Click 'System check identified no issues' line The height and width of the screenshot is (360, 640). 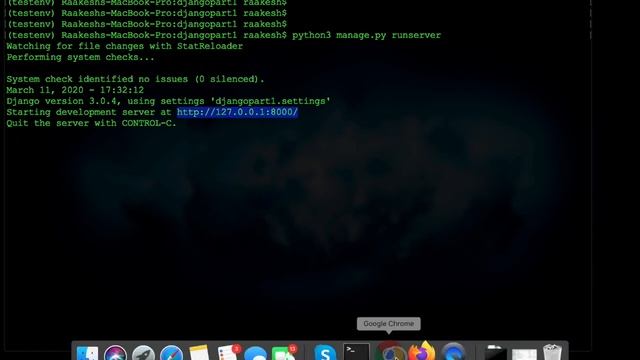click(136, 79)
